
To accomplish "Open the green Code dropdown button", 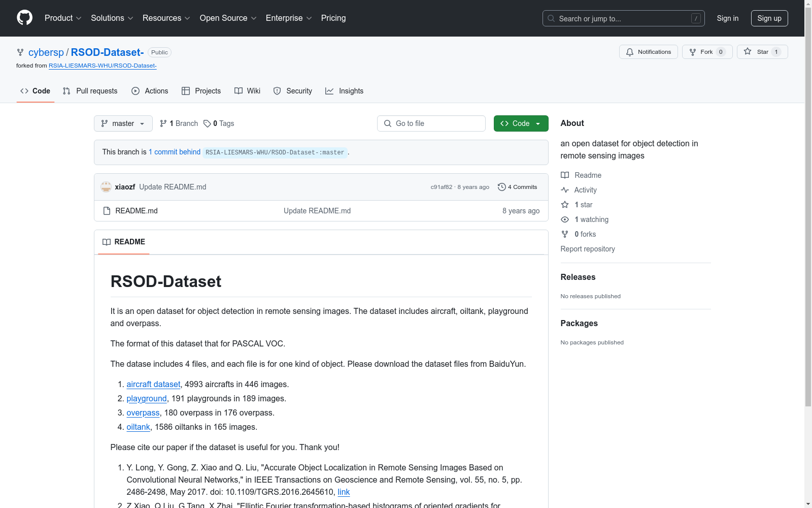I will coord(521,123).
